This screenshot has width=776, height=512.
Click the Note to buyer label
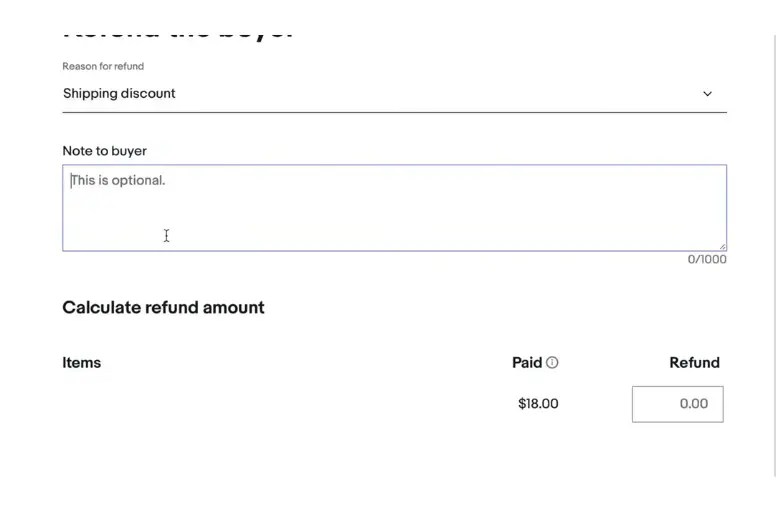tap(104, 151)
